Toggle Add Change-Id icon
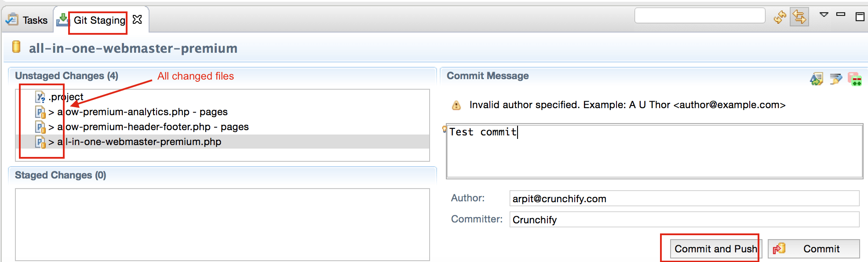 pyautogui.click(x=854, y=79)
